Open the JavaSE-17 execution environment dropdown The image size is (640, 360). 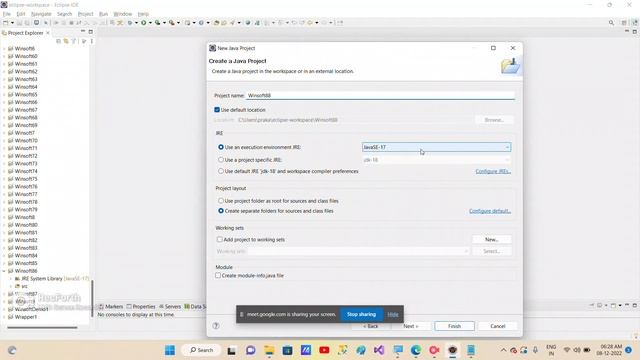point(436,147)
